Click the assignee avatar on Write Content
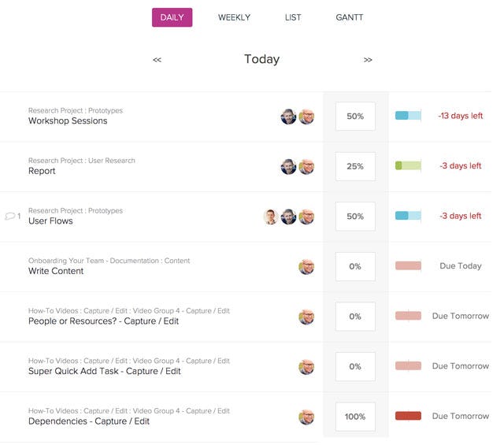Screen dimensions: 504x445 tap(306, 266)
